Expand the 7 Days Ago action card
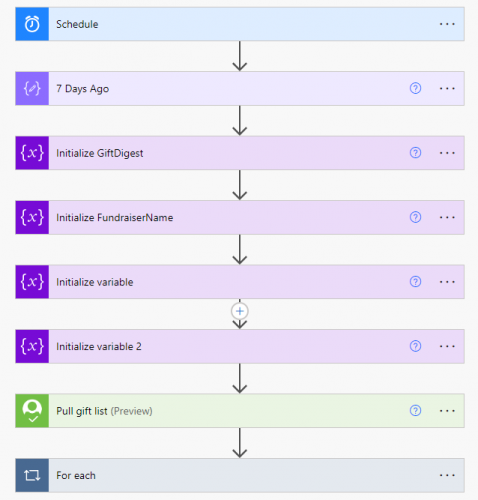The image size is (478, 500). (x=240, y=88)
